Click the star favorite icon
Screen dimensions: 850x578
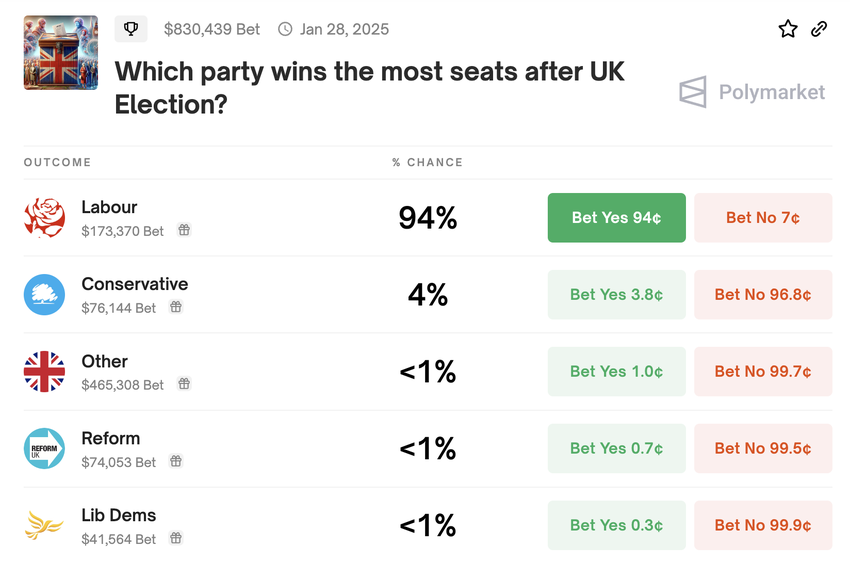[788, 29]
